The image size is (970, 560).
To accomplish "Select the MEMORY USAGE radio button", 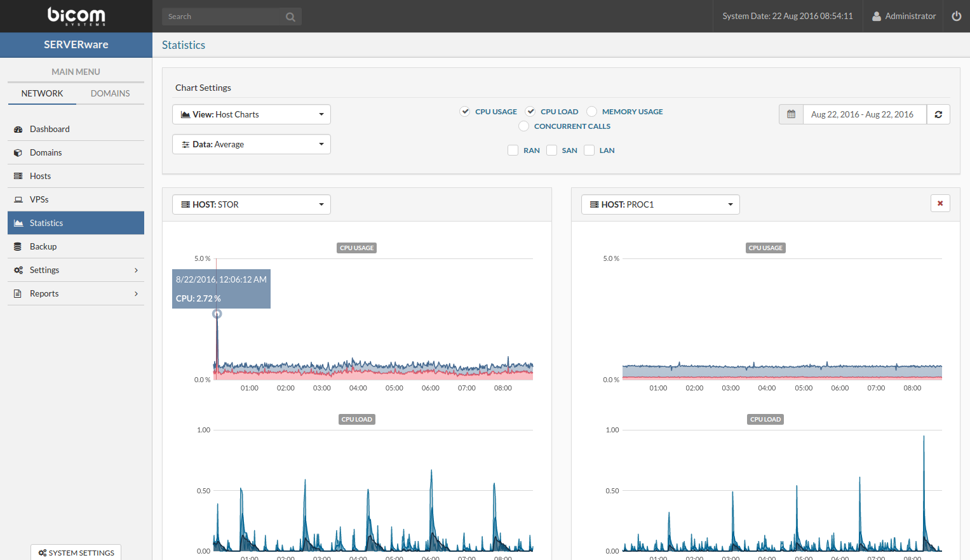I will coord(591,111).
